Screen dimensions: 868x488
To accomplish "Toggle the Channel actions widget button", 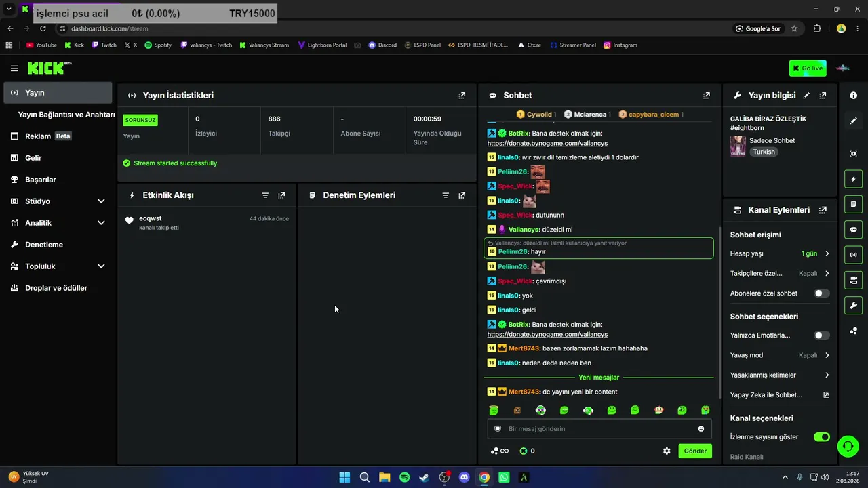I will (853, 280).
